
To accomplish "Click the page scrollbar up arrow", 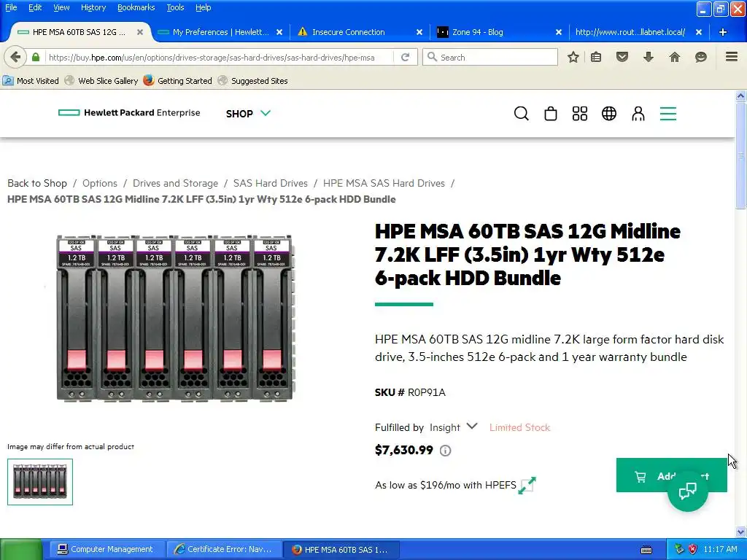I will point(741,96).
